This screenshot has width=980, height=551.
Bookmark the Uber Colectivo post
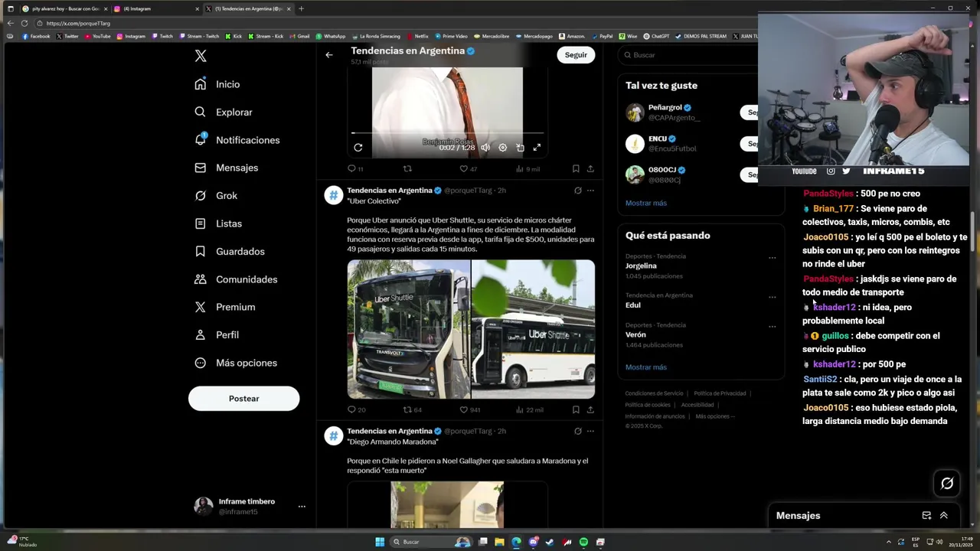576,409
